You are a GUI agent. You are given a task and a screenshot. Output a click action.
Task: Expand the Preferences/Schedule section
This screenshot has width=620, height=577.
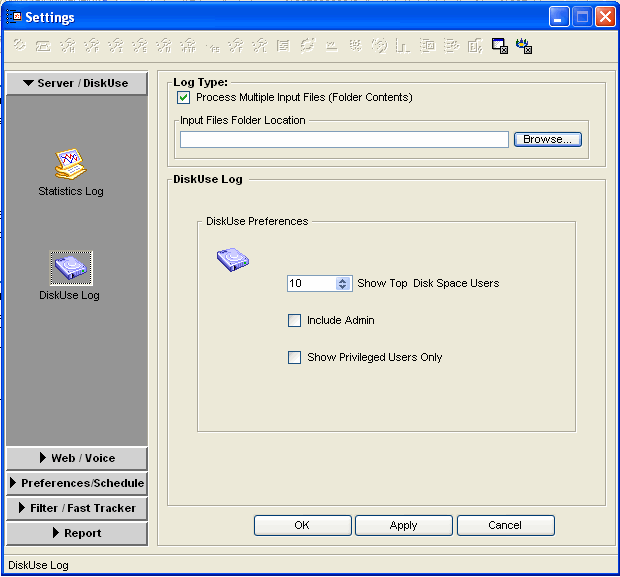point(77,483)
